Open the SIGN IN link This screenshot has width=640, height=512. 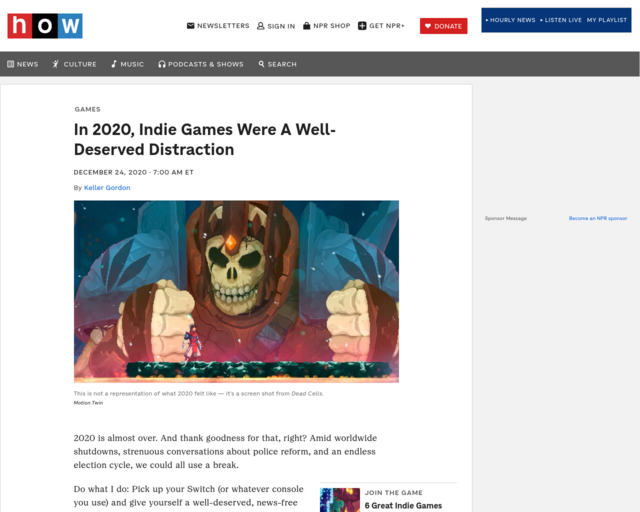coord(281,26)
